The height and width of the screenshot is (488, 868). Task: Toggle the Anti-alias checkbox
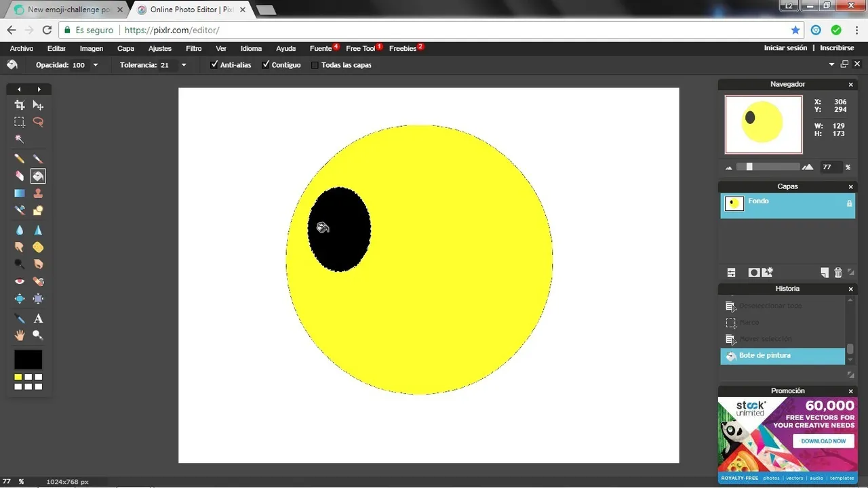click(x=214, y=64)
